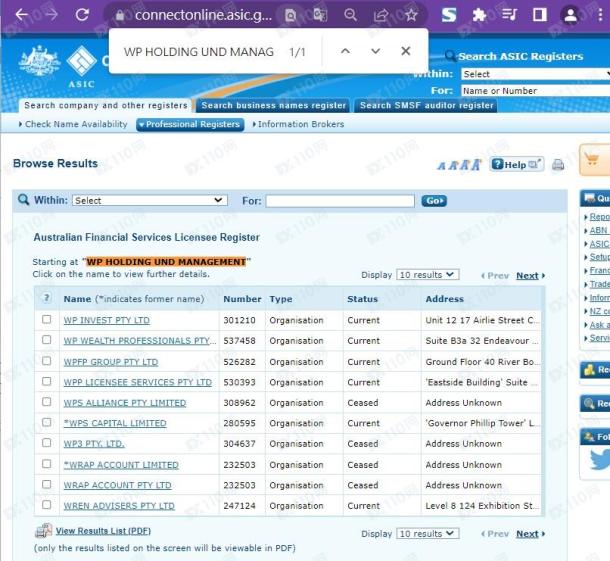Open the media control playlist icon
610x561 pixels.
coord(509,15)
